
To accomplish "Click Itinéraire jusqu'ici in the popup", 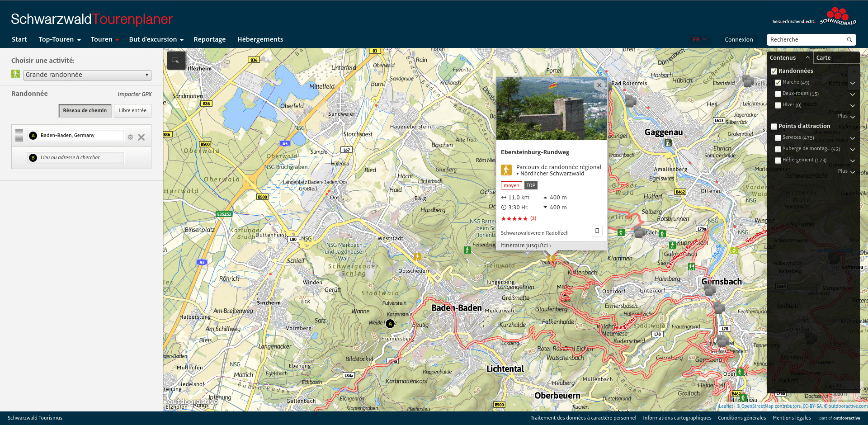I will [525, 246].
